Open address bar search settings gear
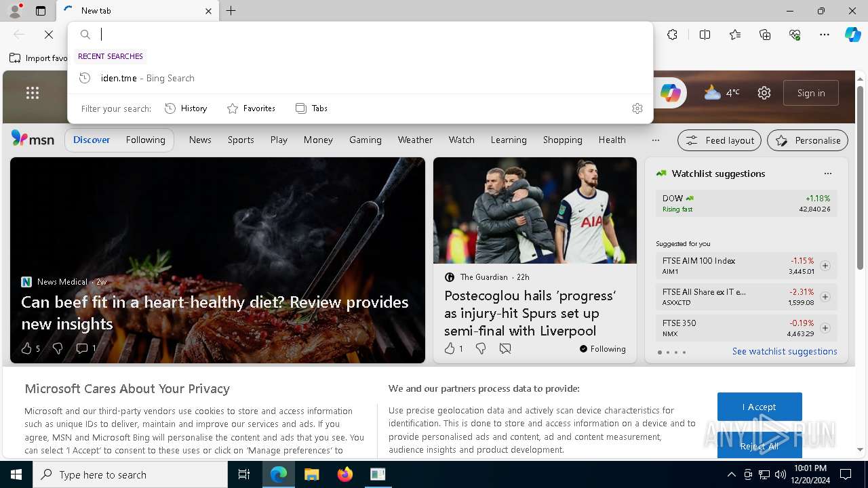Screen dimensions: 868x488 637,108
